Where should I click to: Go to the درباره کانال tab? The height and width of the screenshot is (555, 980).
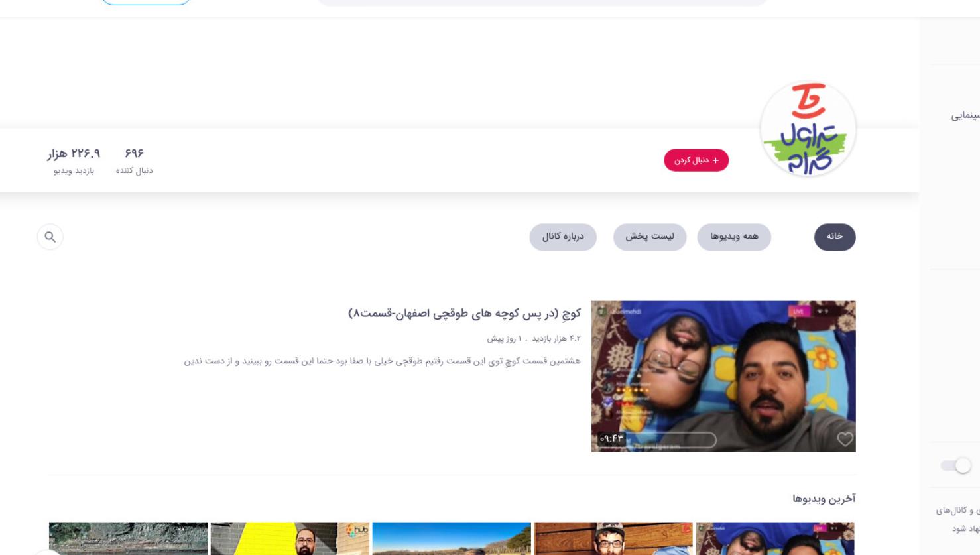click(x=563, y=237)
